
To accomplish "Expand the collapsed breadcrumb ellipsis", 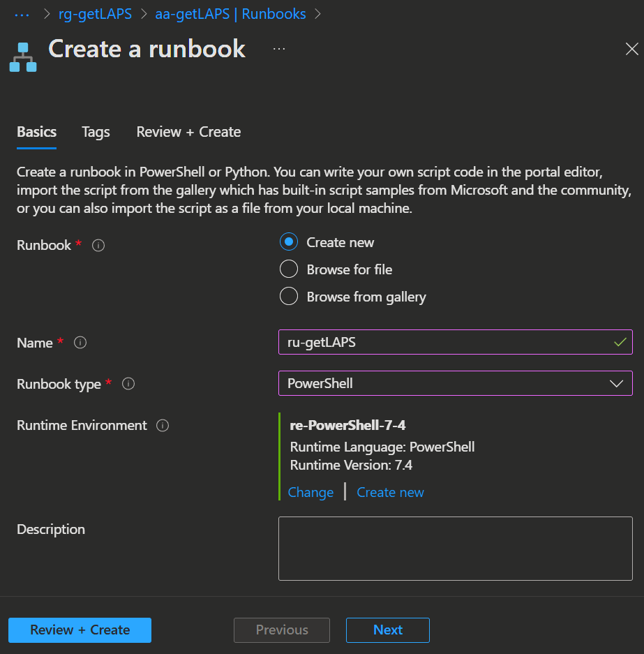I will point(22,14).
